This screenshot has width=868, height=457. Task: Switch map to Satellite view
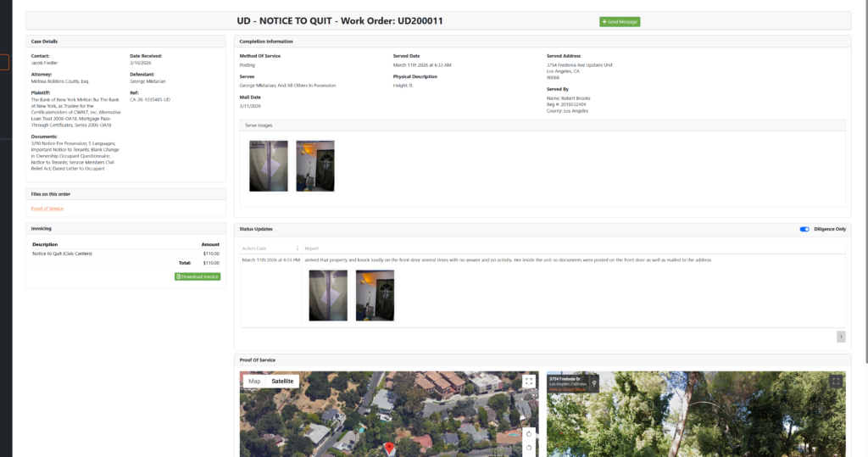coord(282,382)
